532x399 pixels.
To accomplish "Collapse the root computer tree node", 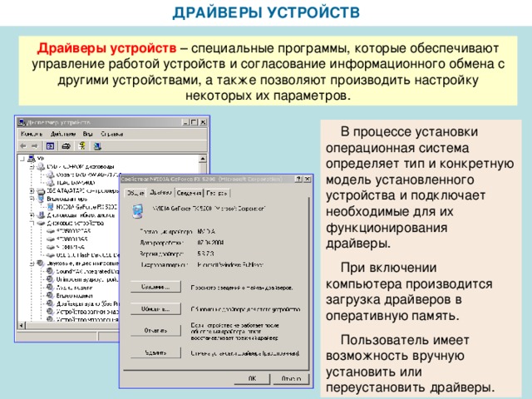I will click(x=22, y=159).
